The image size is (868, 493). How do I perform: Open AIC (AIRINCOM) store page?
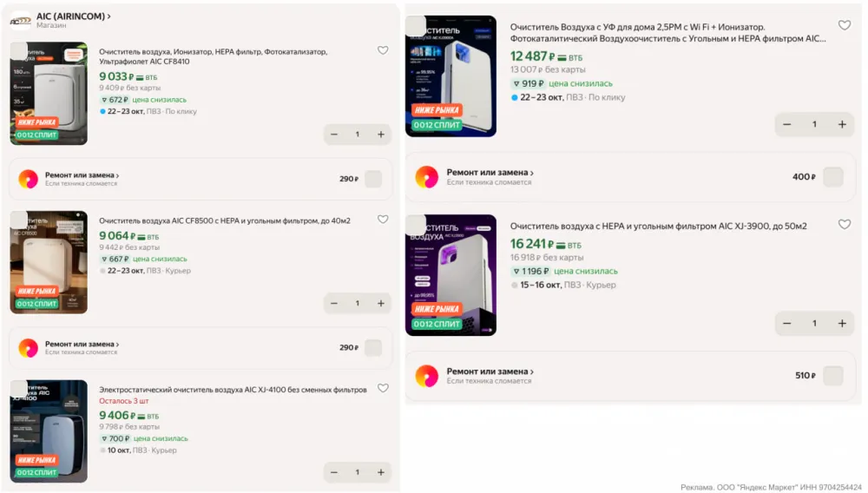(x=74, y=16)
